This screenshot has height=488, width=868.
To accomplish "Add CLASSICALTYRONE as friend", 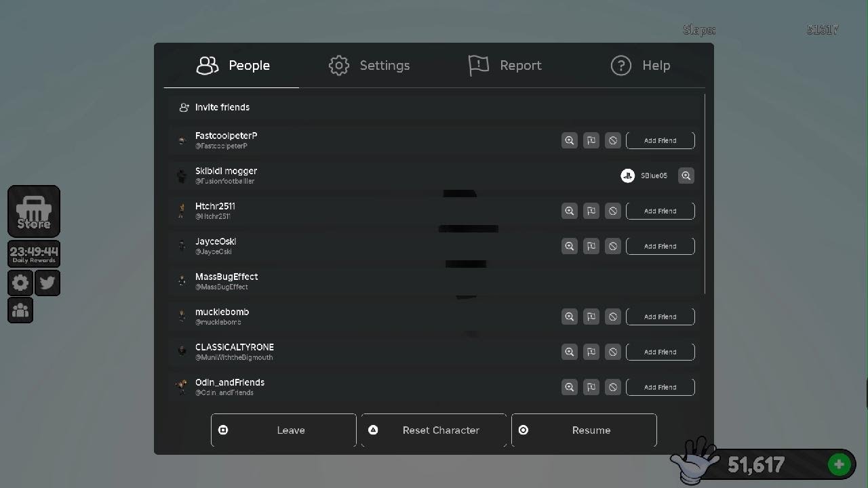I will tap(660, 352).
